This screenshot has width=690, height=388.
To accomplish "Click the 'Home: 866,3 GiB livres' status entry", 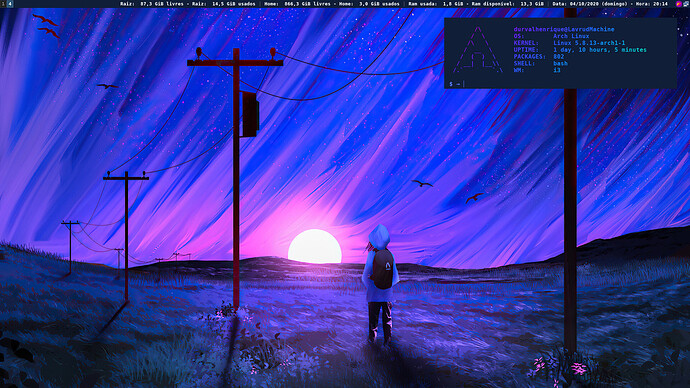I will click(x=297, y=4).
